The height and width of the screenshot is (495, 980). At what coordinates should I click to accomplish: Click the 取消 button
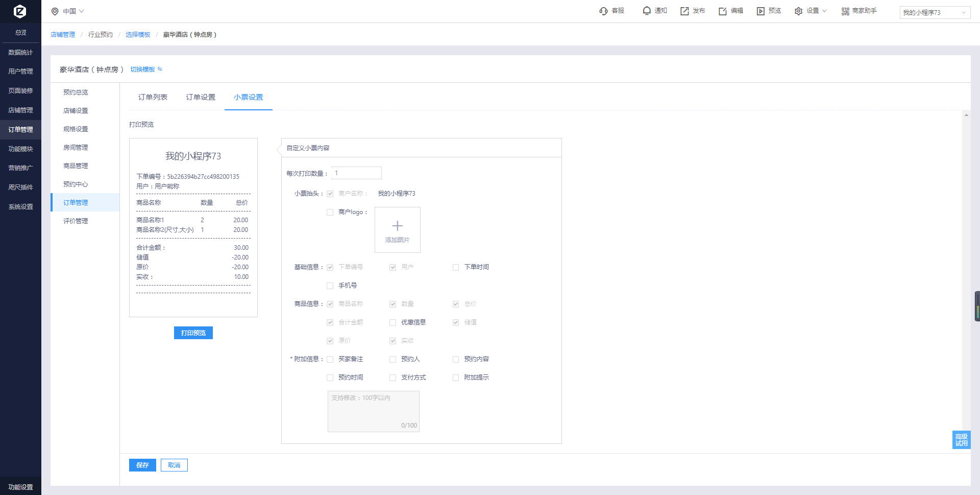pyautogui.click(x=174, y=465)
